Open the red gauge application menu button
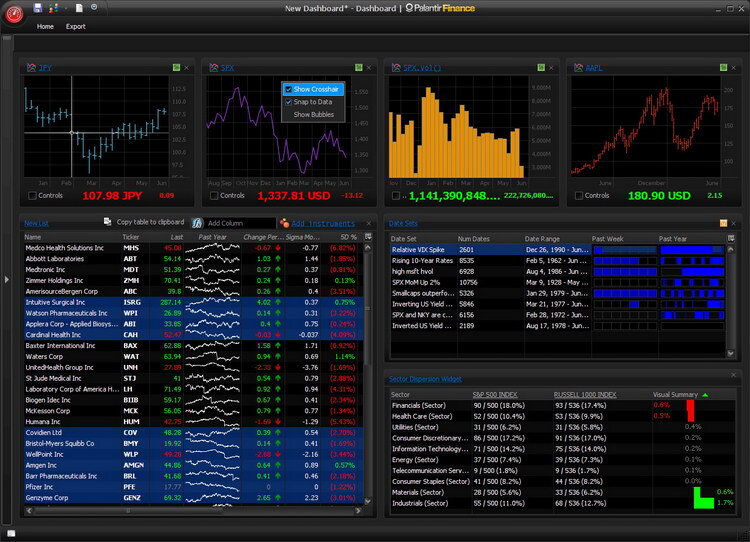 click(x=14, y=13)
